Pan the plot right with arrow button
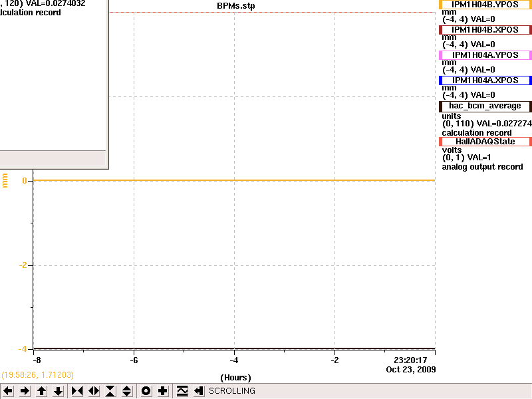The image size is (532, 399). [25, 391]
